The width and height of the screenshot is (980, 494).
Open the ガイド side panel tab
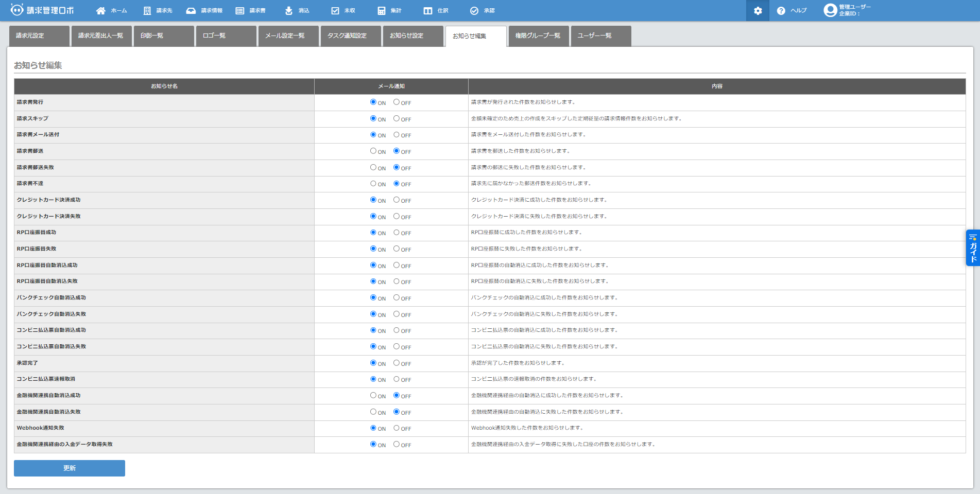973,248
